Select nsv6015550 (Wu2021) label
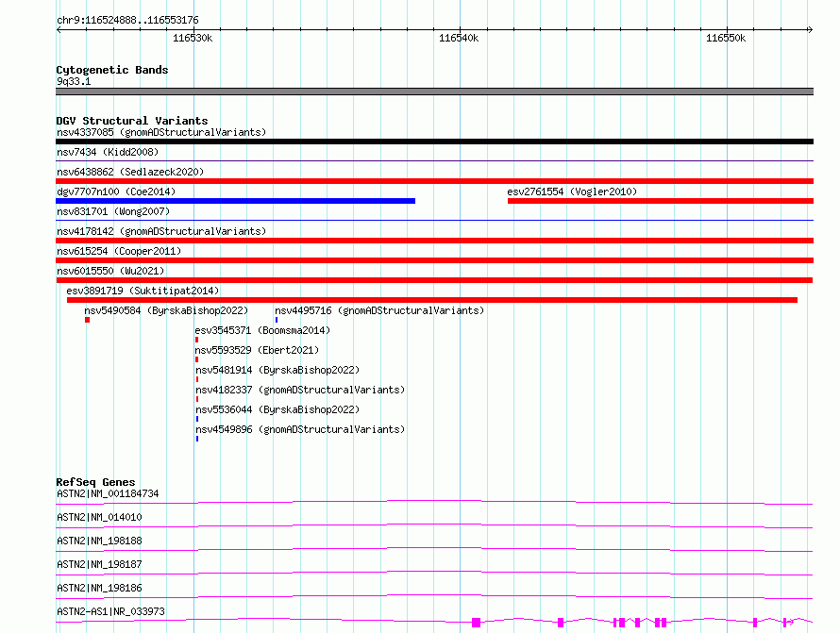This screenshot has width=840, height=633. 110,271
